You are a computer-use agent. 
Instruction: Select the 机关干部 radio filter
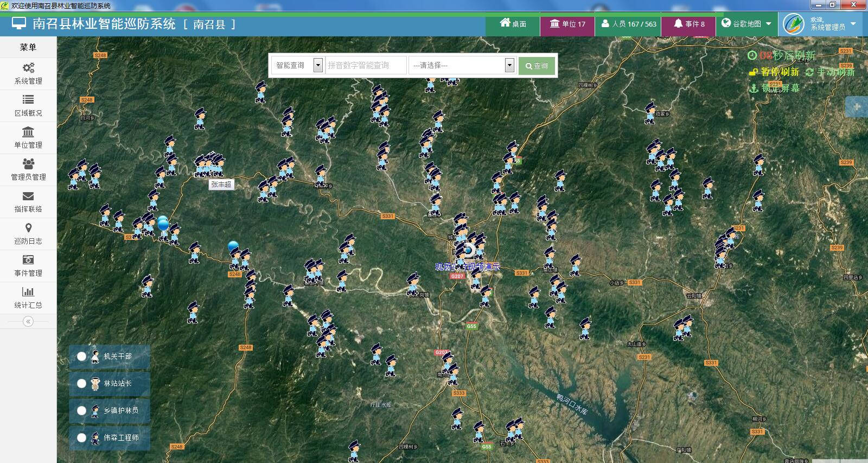point(81,357)
